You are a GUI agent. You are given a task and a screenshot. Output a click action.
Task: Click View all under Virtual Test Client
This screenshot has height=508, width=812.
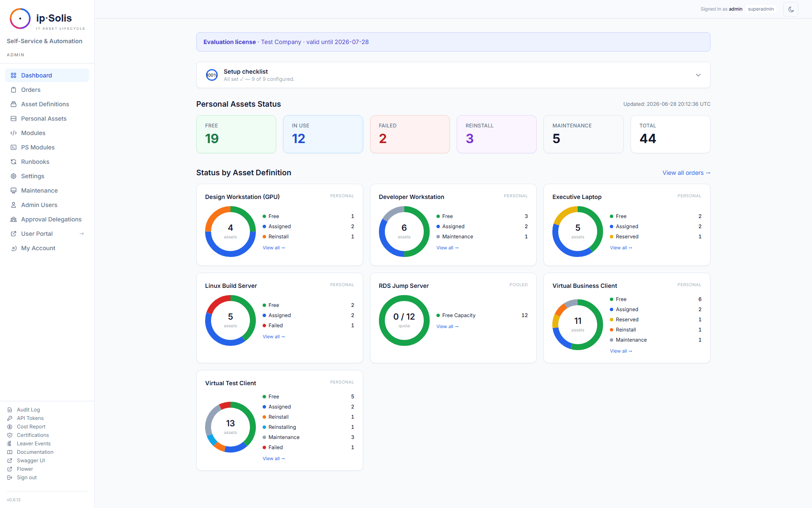click(274, 458)
